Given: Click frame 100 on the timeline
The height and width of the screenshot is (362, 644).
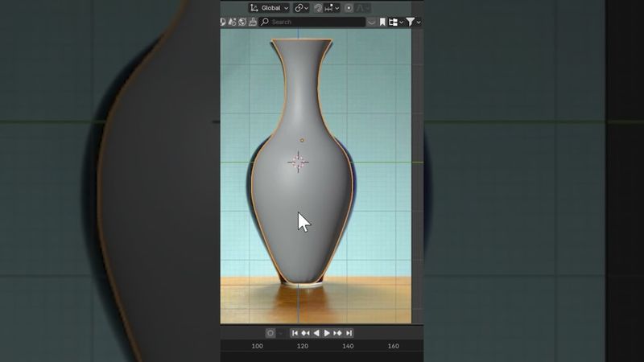Looking at the screenshot, I should [x=257, y=346].
